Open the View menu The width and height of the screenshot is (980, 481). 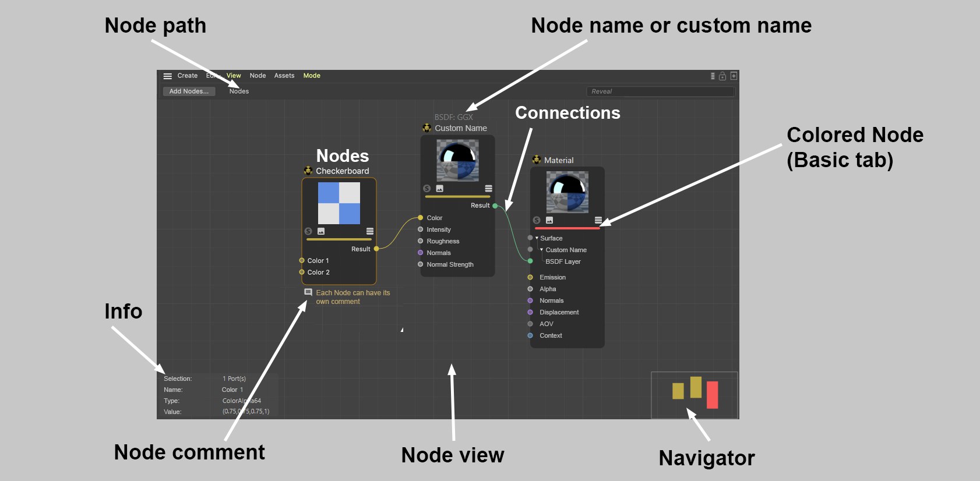(x=234, y=76)
